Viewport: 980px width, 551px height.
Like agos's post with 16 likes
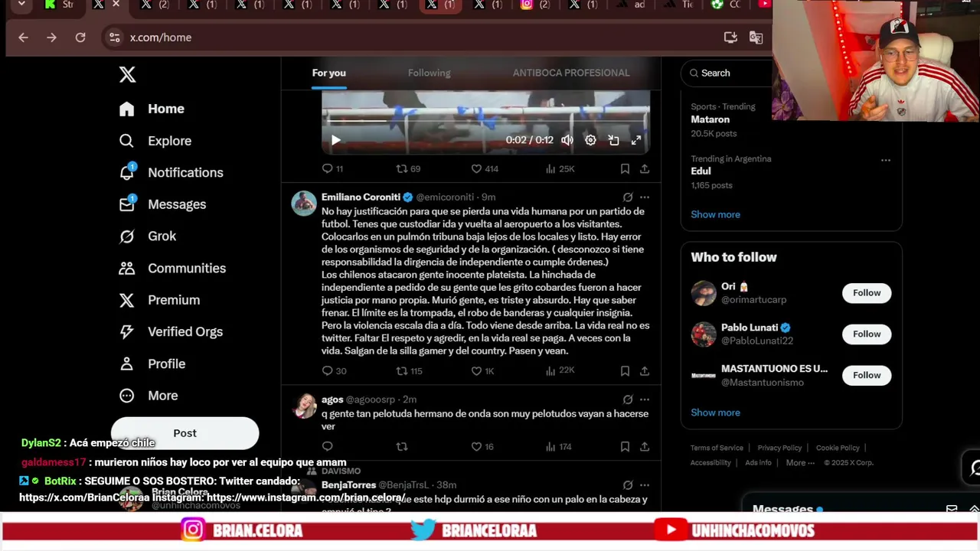(482, 446)
